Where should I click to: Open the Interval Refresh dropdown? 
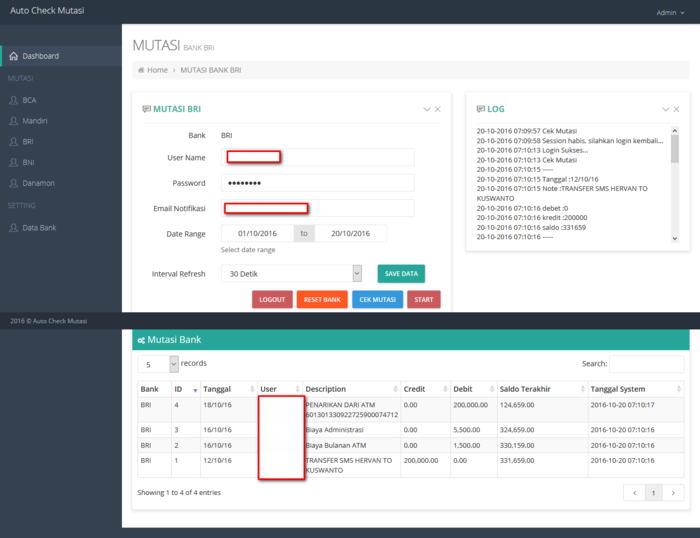[292, 273]
